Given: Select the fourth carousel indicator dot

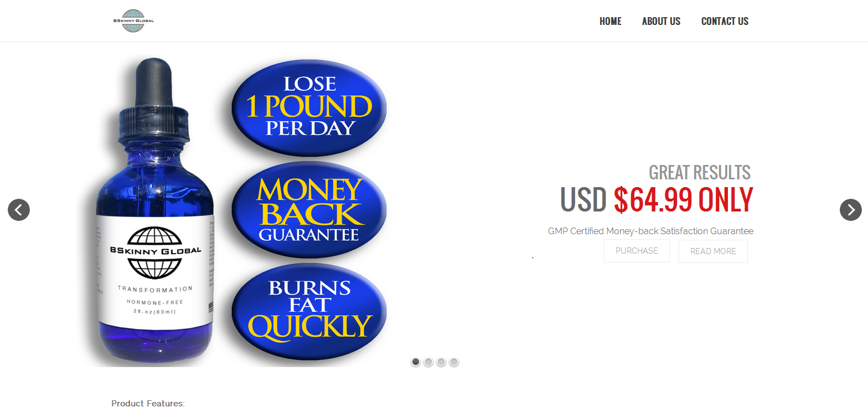Looking at the screenshot, I should (x=454, y=362).
